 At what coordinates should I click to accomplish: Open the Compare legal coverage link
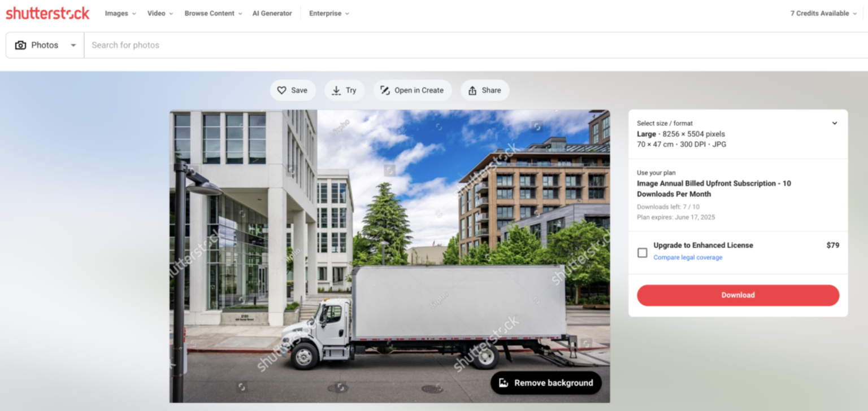click(688, 257)
